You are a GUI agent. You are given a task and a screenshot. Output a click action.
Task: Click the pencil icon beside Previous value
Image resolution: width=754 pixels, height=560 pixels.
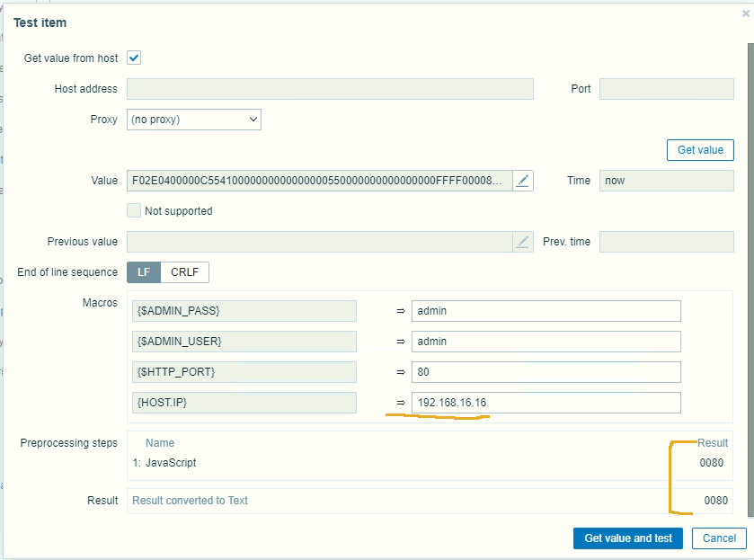(x=523, y=242)
